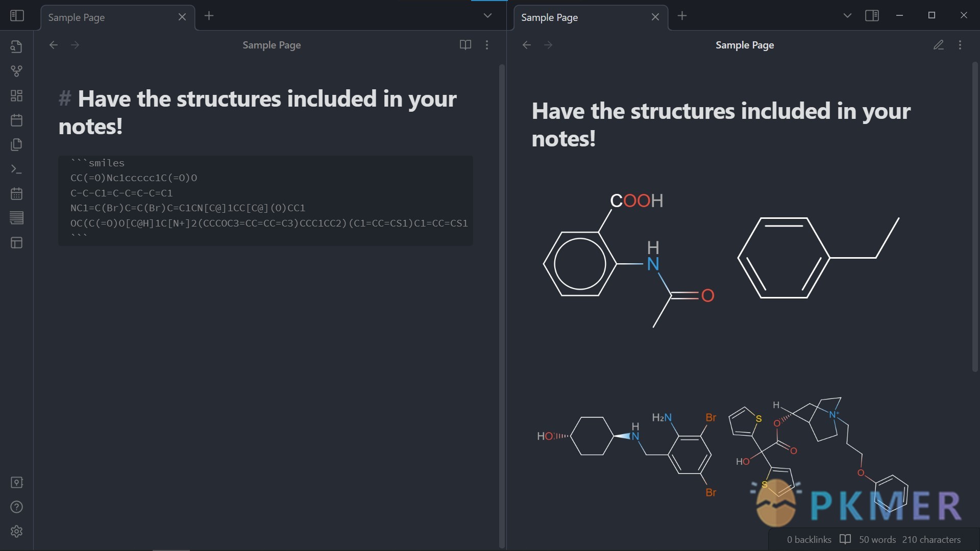Image resolution: width=980 pixels, height=551 pixels.
Task: Click the smiles code block opening line
Action: (97, 163)
